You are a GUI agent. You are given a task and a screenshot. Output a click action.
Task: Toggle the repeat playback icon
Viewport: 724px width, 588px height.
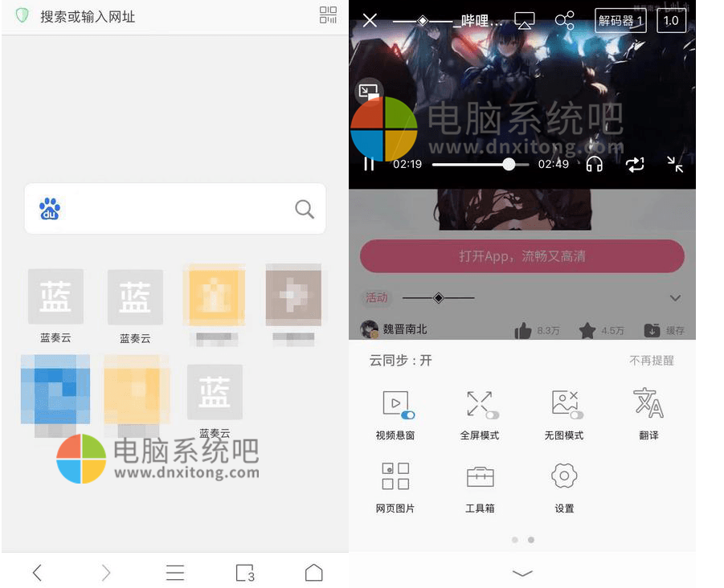click(636, 164)
